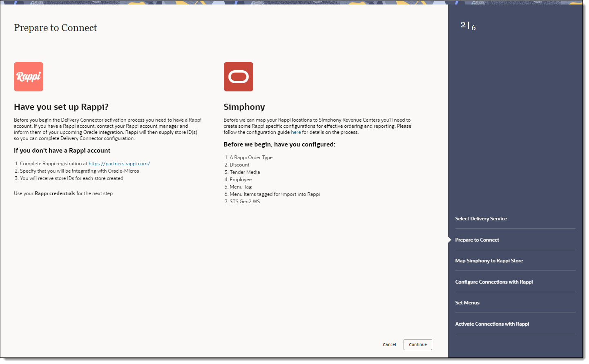Click 'A Rappi Order Type' list item
This screenshot has width=589, height=364.
(251, 158)
